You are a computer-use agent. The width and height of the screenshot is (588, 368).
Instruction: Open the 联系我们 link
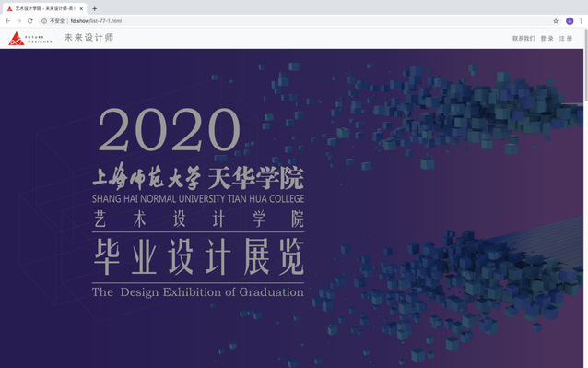click(x=523, y=38)
